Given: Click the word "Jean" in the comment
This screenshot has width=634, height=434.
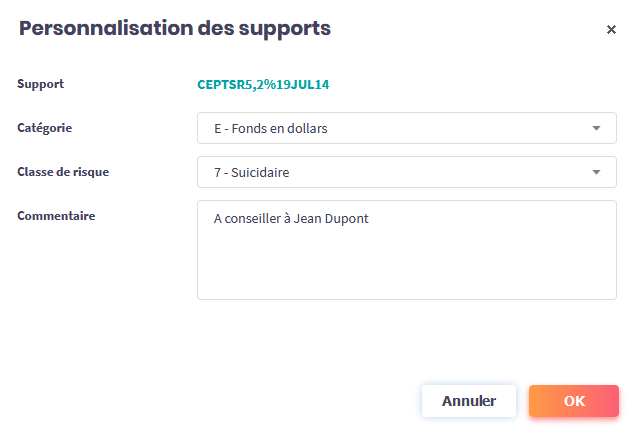Looking at the screenshot, I should tap(309, 218).
